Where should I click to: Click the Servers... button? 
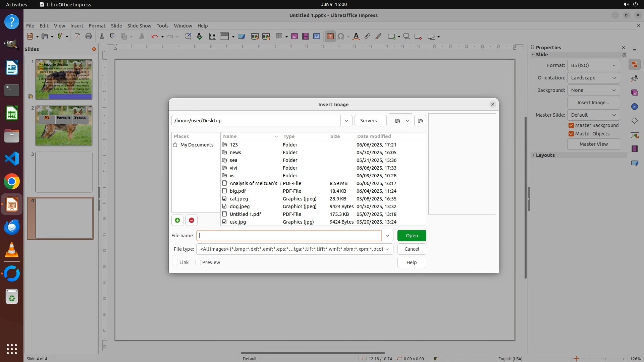pos(370,121)
